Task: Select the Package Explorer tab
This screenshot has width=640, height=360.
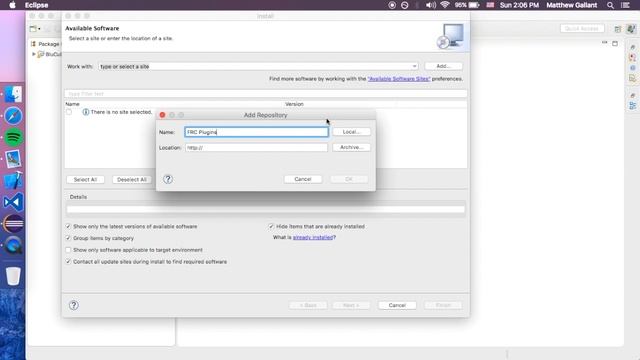Action: point(46,44)
